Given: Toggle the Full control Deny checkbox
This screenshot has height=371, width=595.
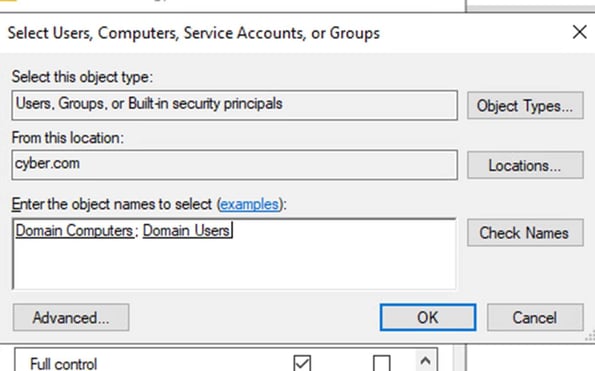Looking at the screenshot, I should 381,363.
